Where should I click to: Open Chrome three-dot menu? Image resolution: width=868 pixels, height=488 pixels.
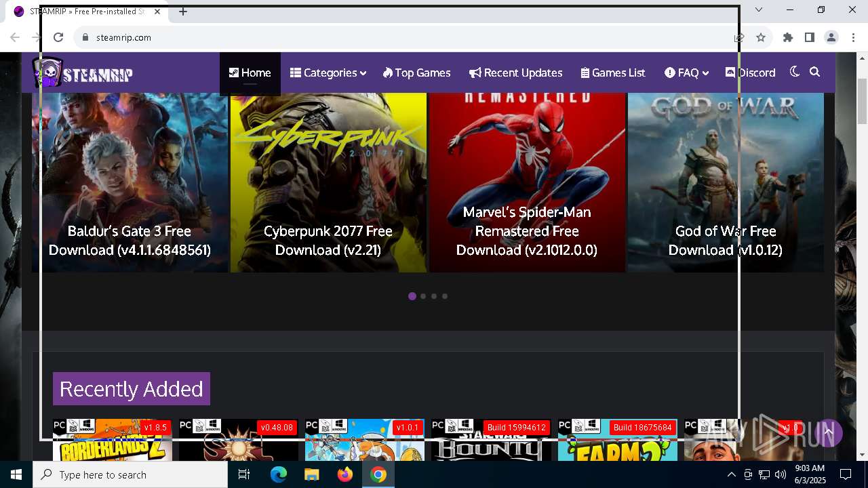[853, 37]
